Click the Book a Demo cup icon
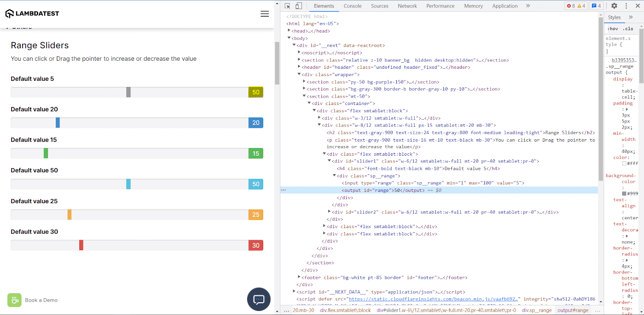Viewport: 644px width, 315px height. [x=14, y=300]
